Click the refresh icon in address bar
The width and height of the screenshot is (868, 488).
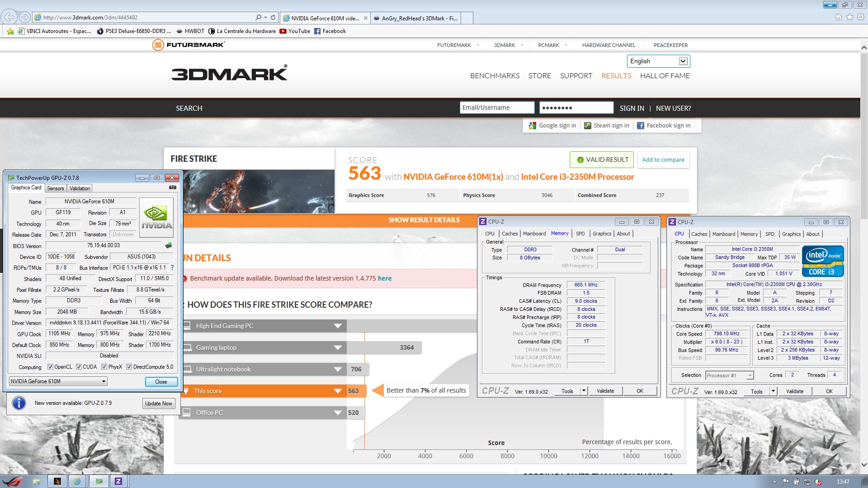pyautogui.click(x=273, y=18)
